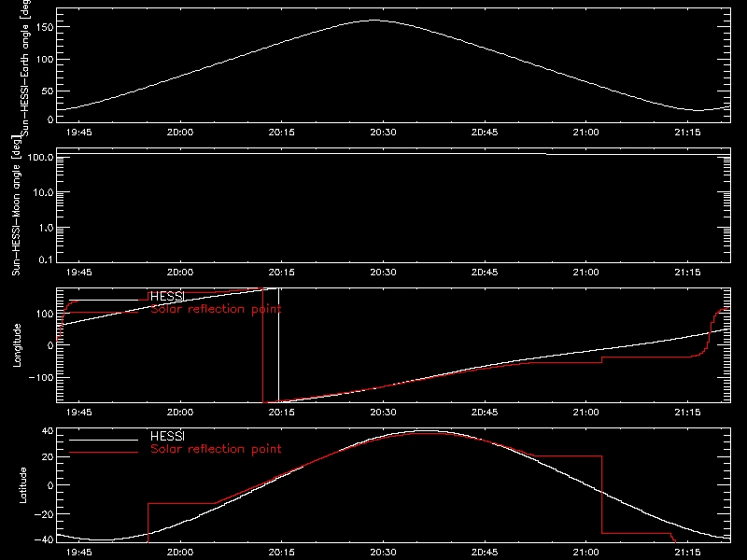Click white HESSI legend line in Latitude plot
The height and width of the screenshot is (560, 747).
point(104,440)
